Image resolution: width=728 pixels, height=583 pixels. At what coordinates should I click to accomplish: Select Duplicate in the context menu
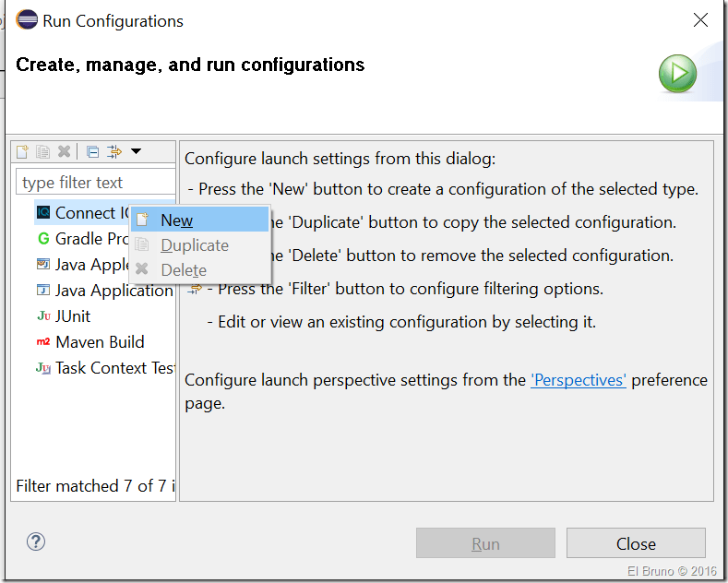point(194,245)
